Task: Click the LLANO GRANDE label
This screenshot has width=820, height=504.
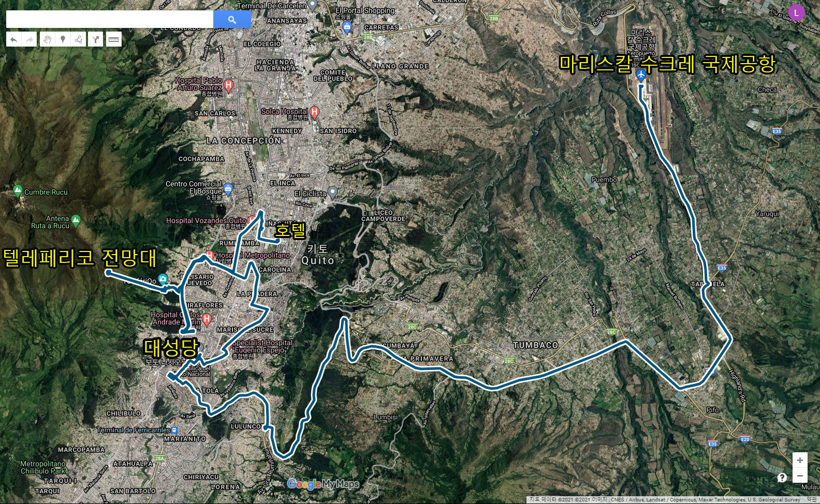Action: click(400, 66)
